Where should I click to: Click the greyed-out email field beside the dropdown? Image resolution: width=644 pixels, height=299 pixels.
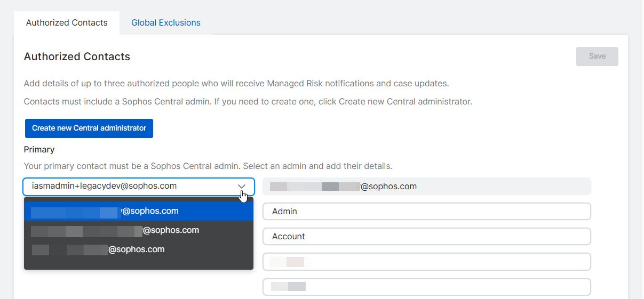coord(426,187)
